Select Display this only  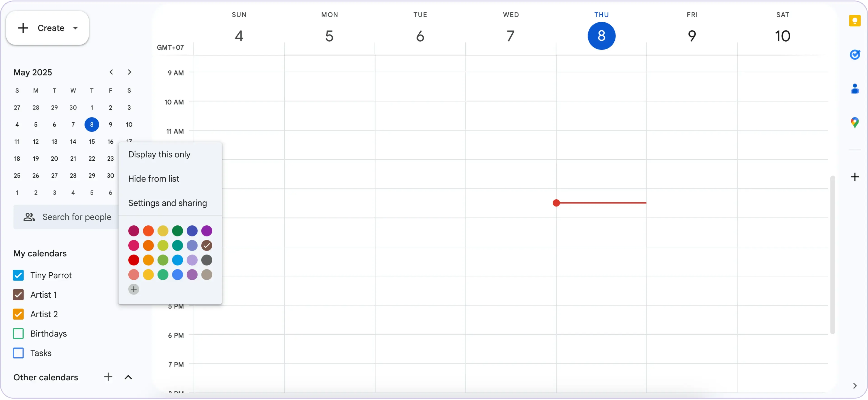(159, 154)
